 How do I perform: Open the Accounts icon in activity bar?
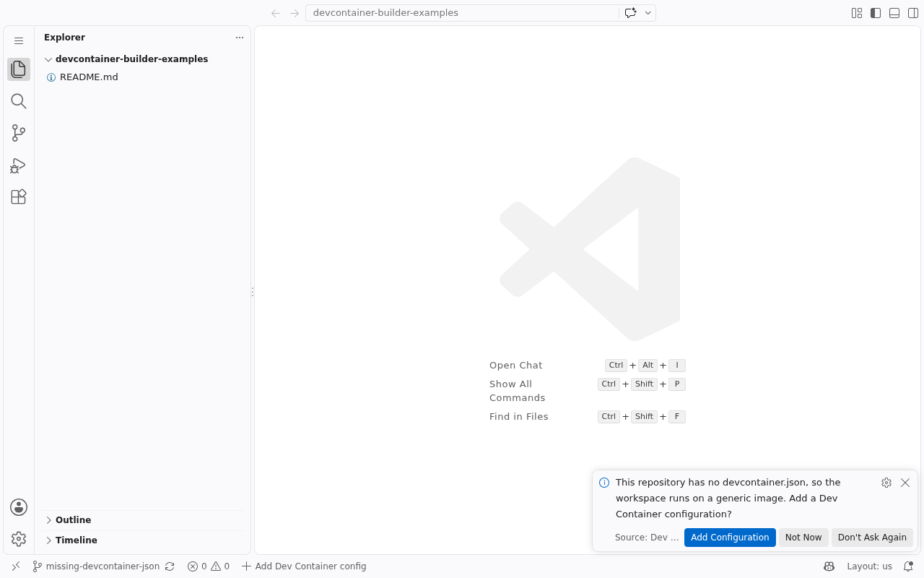pos(19,507)
